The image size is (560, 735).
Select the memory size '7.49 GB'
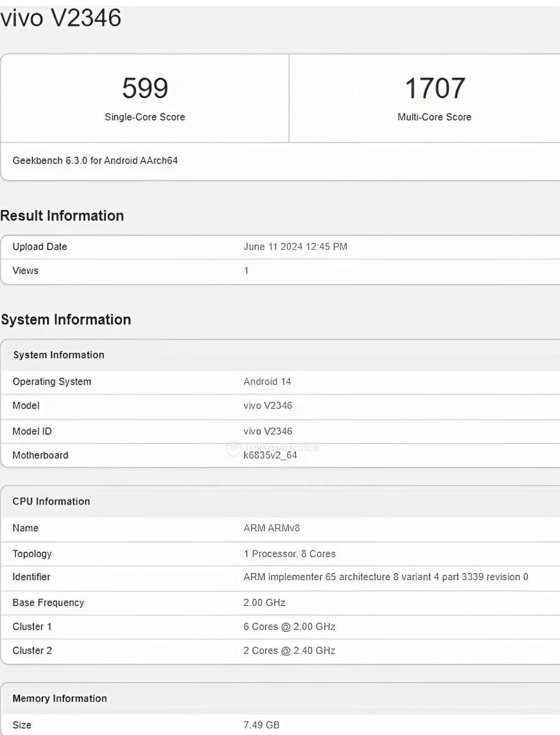262,725
